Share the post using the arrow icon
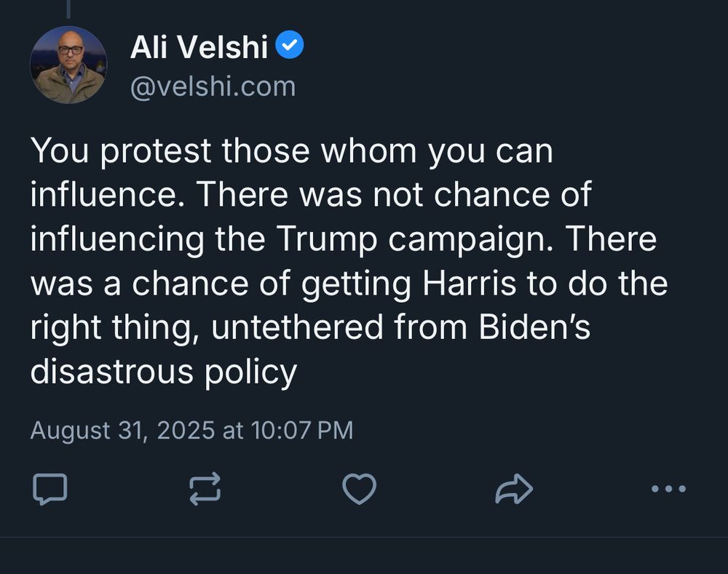This screenshot has width=728, height=574. [514, 489]
